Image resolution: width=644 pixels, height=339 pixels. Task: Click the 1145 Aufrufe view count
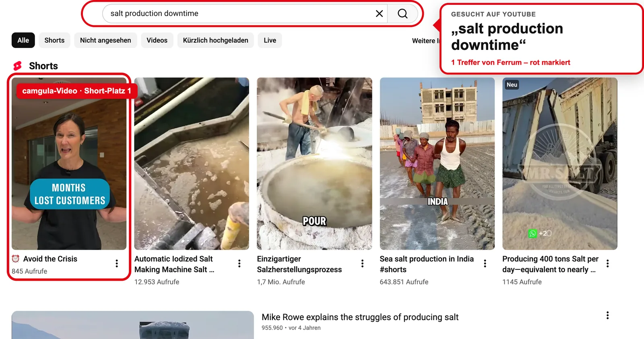[x=522, y=282]
